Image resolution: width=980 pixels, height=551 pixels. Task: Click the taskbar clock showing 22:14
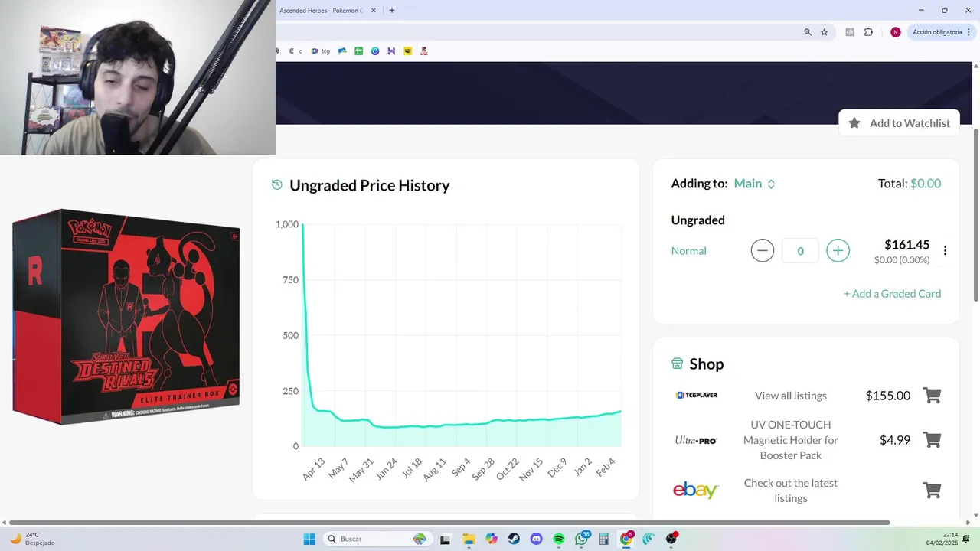[x=942, y=539]
